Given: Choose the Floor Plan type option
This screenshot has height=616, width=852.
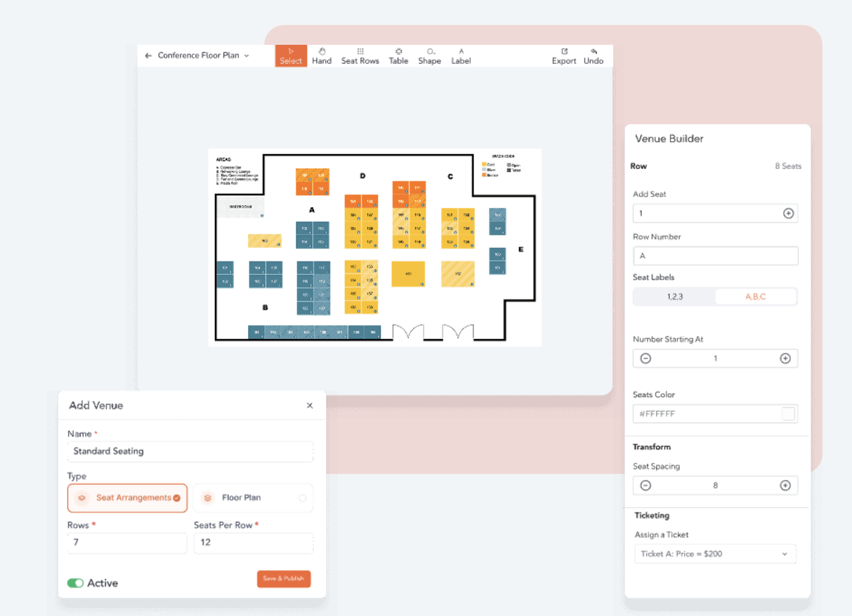Looking at the screenshot, I should [x=253, y=498].
